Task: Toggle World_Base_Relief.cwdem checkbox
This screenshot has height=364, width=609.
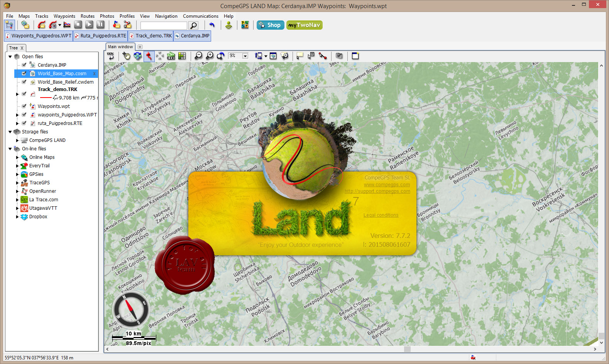Action: [x=24, y=82]
